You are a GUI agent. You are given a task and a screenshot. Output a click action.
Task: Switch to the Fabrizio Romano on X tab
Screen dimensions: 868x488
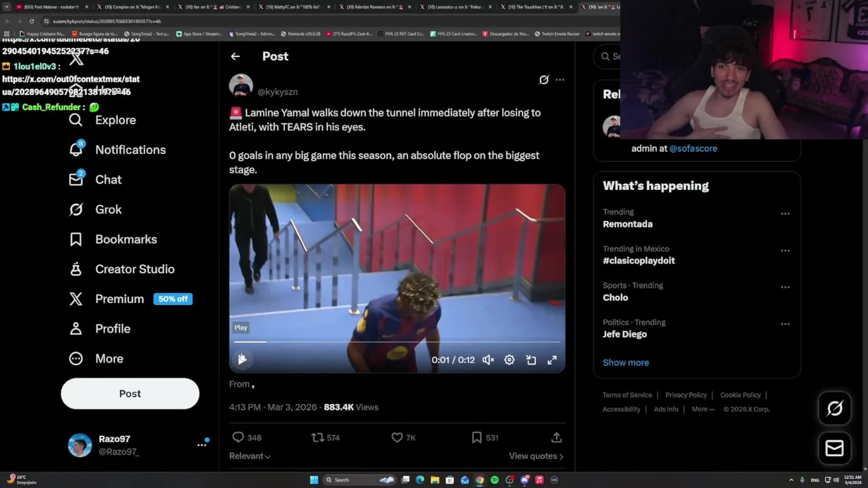[375, 7]
